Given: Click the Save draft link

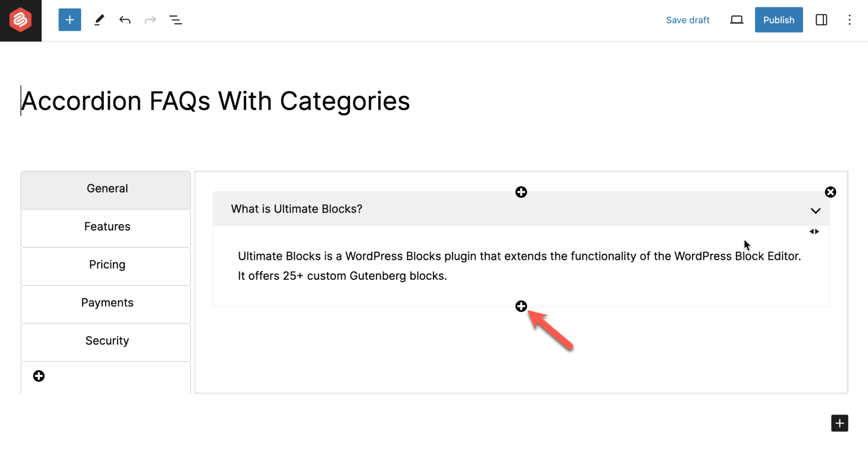Looking at the screenshot, I should [687, 19].
